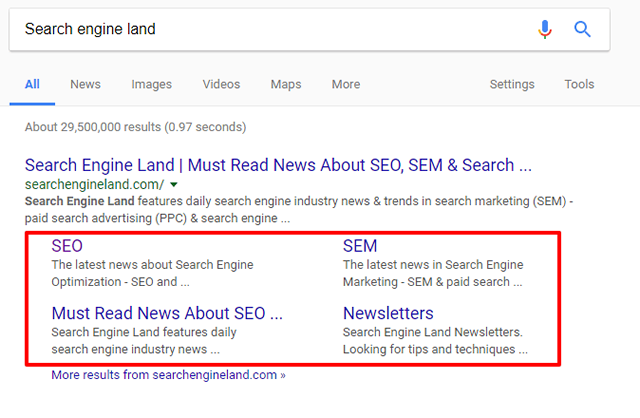Viewport: 640px width, 418px height.
Task: Click More results from searchengineland.com
Action: click(x=169, y=376)
